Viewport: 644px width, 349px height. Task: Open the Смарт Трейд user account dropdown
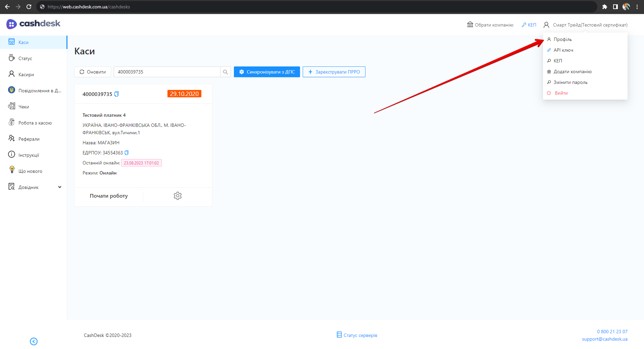pos(586,25)
